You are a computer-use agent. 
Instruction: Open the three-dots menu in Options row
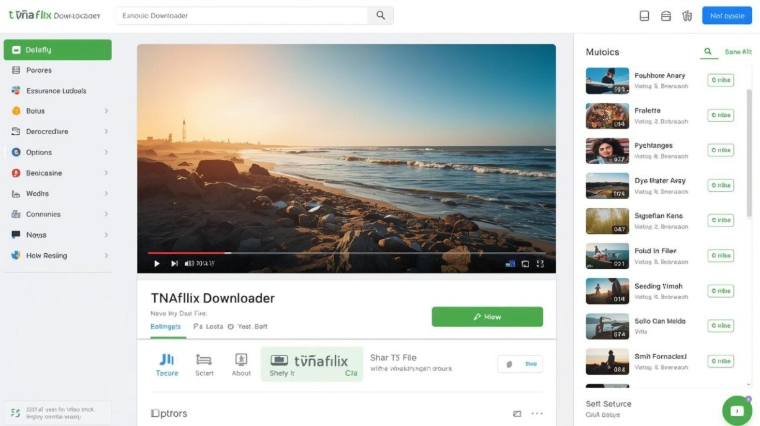pyautogui.click(x=537, y=413)
